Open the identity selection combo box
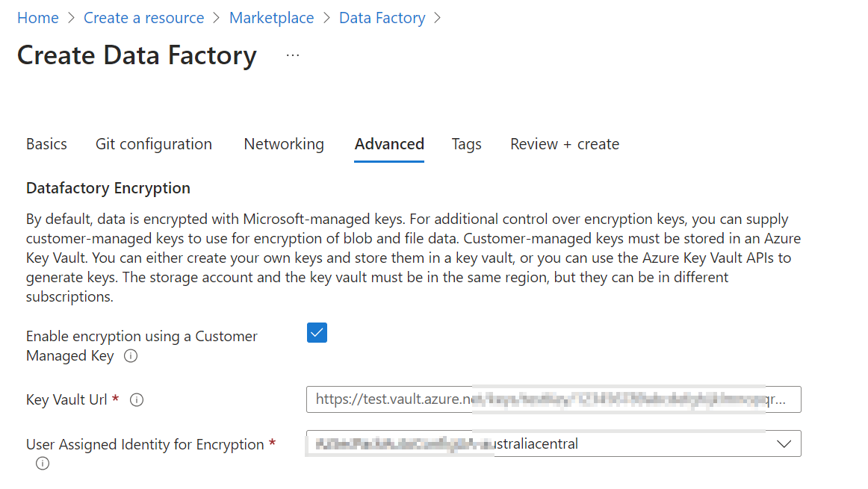The image size is (868, 489). tap(553, 443)
